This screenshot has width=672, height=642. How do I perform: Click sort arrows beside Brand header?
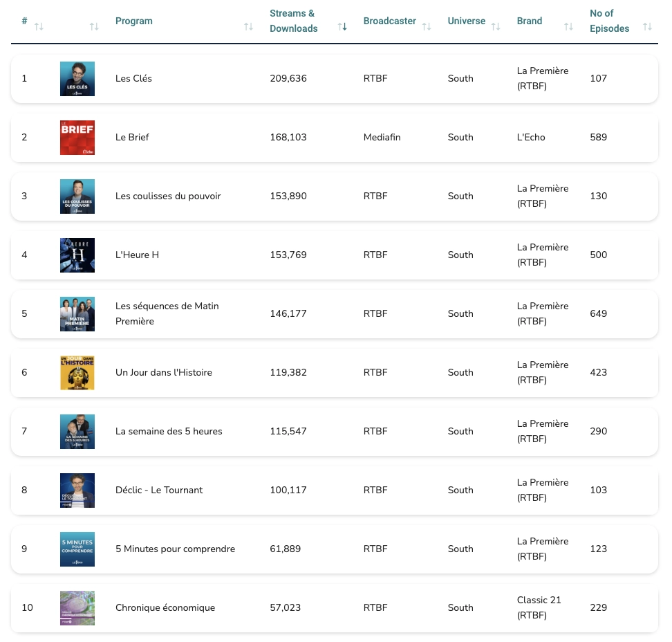568,26
